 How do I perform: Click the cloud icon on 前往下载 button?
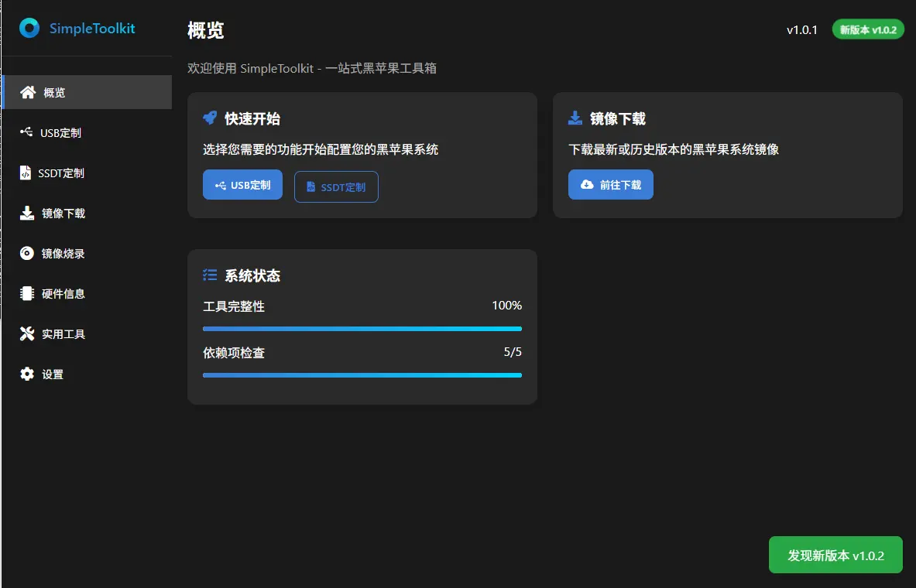coord(587,184)
